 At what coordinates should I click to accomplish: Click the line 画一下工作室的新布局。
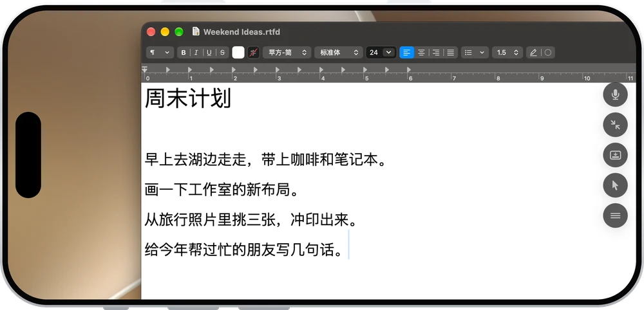(222, 190)
